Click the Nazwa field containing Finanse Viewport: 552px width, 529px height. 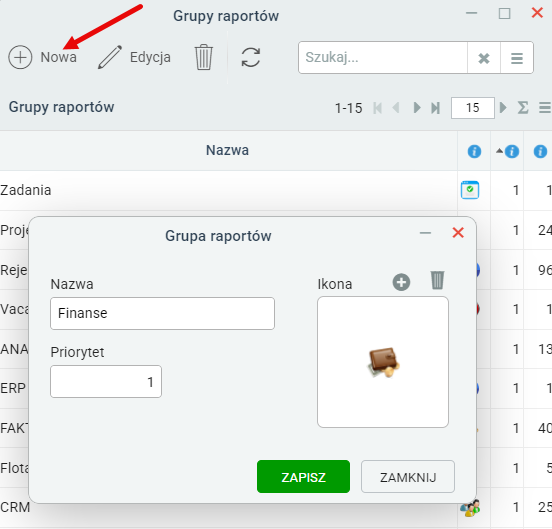(162, 313)
